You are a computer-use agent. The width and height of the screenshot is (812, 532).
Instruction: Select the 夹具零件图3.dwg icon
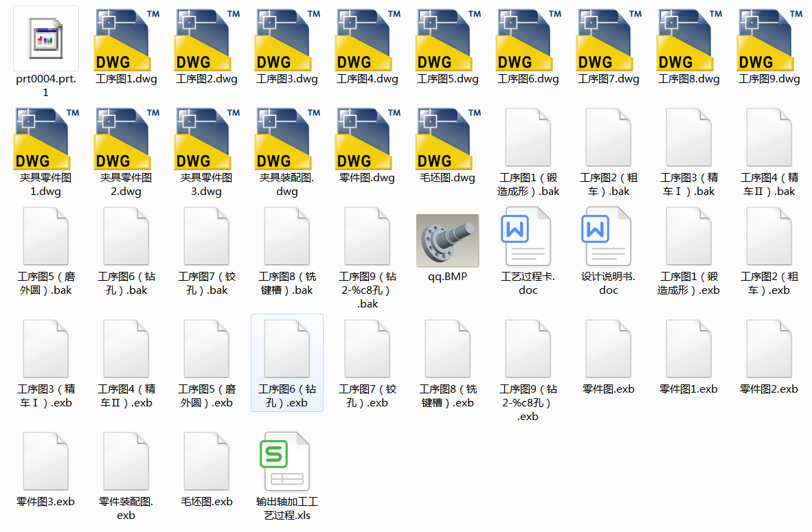207,138
